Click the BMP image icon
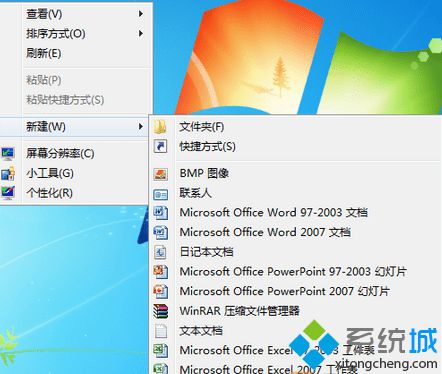 coord(160,174)
